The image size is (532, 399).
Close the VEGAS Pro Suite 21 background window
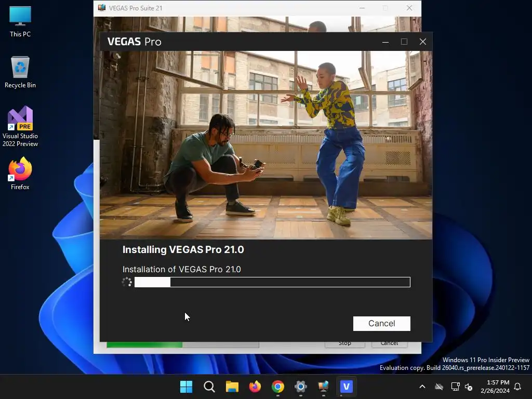point(409,8)
